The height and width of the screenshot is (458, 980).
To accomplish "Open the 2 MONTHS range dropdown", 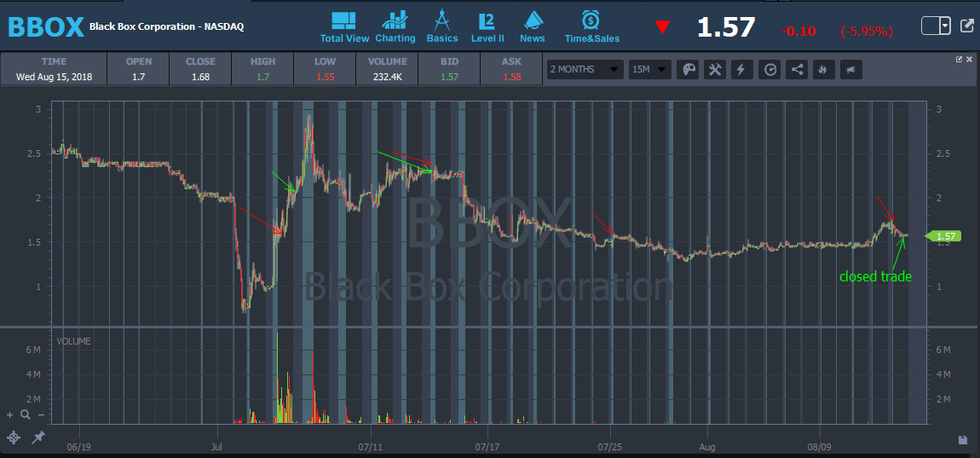I will pyautogui.click(x=585, y=69).
